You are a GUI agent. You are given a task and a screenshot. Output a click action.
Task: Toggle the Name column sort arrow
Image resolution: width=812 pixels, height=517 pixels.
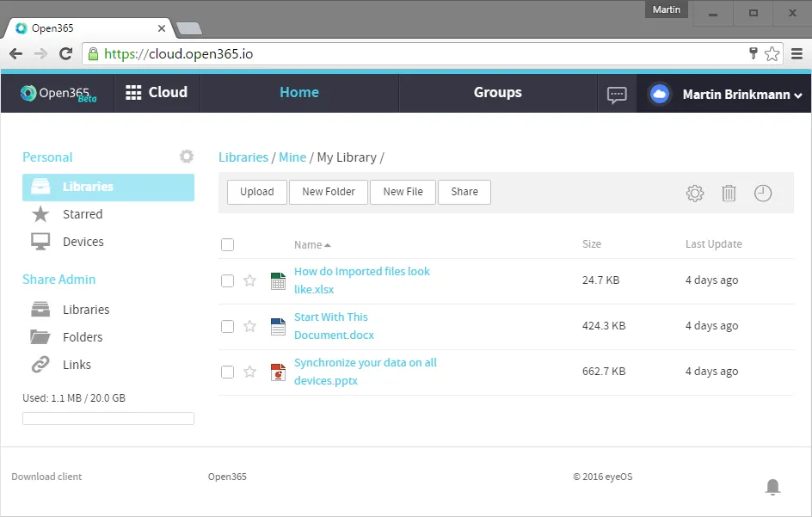326,244
